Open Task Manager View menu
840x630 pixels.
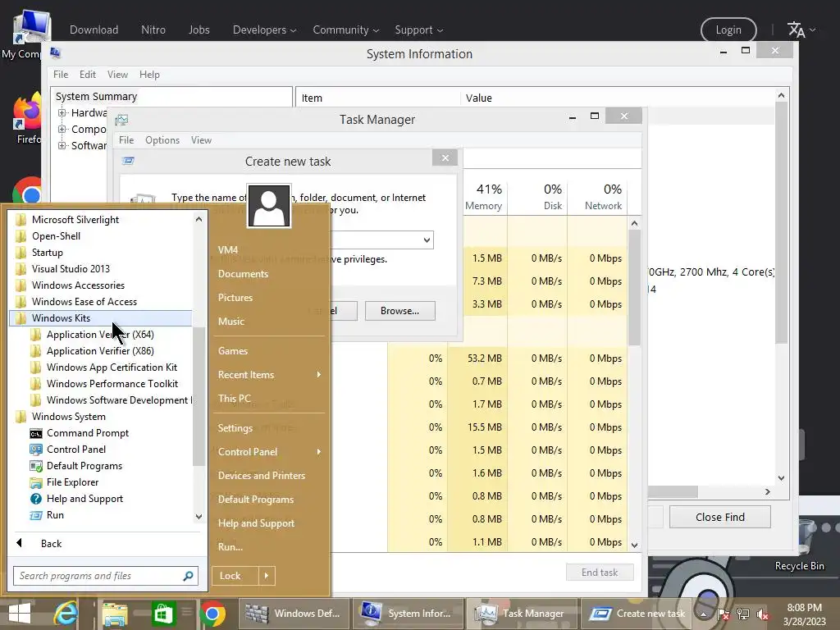[202, 139]
